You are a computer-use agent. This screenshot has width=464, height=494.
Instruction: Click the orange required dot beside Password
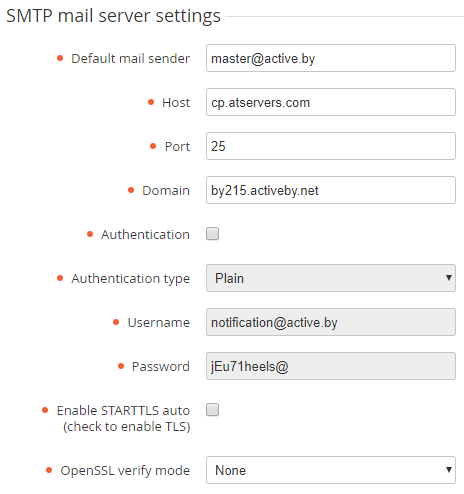point(121,366)
